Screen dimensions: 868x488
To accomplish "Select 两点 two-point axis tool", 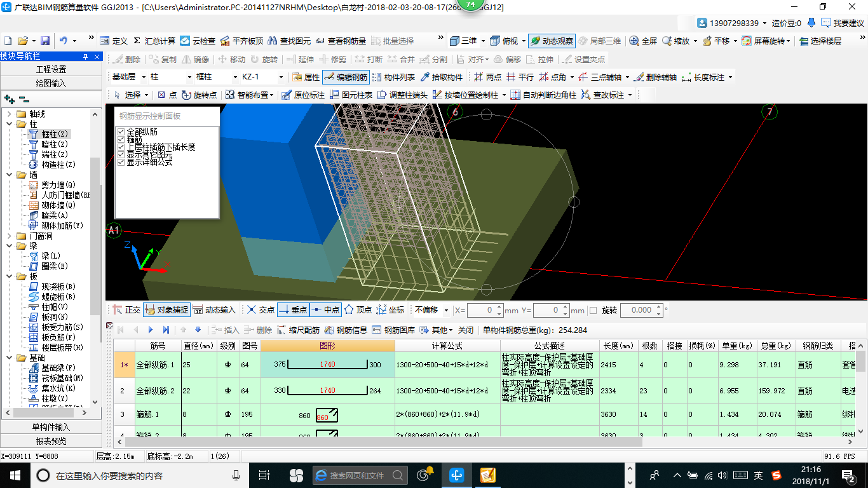I will (488, 78).
